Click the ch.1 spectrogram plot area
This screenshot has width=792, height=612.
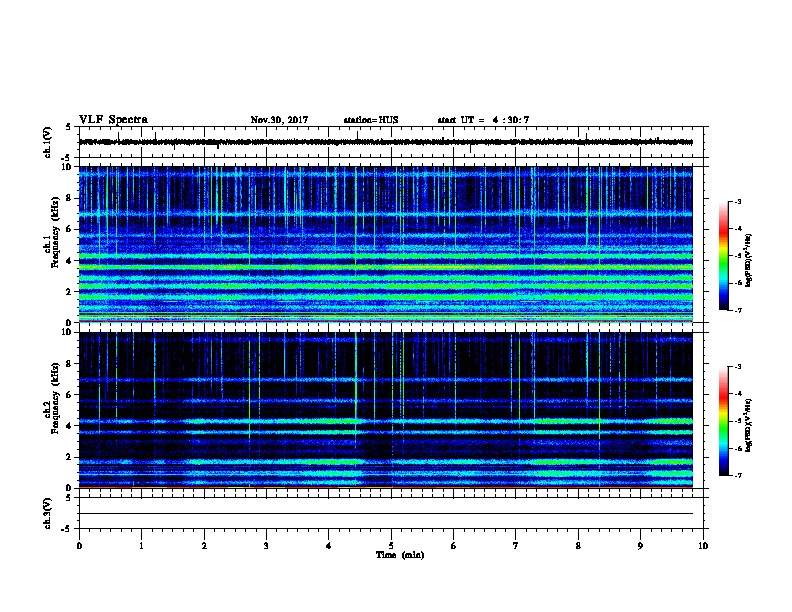[x=386, y=244]
